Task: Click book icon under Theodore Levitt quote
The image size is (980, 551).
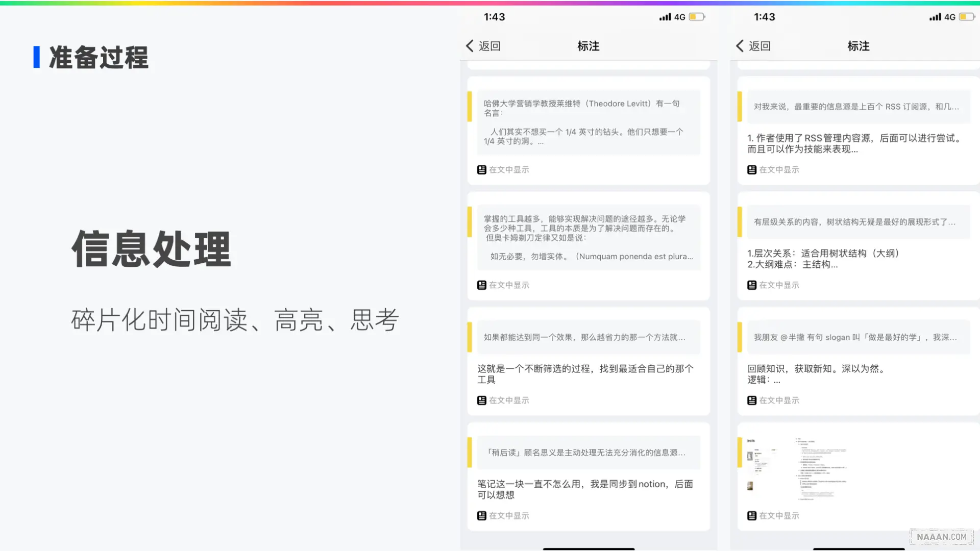Action: (481, 170)
